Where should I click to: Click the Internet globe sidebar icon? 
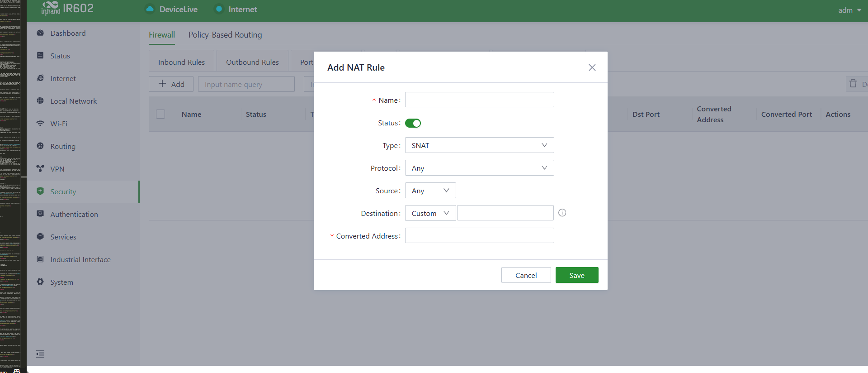point(40,78)
